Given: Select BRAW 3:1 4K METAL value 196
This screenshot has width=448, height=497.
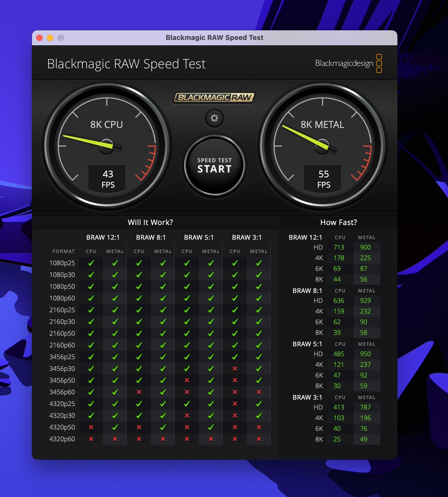Looking at the screenshot, I should pyautogui.click(x=365, y=418).
